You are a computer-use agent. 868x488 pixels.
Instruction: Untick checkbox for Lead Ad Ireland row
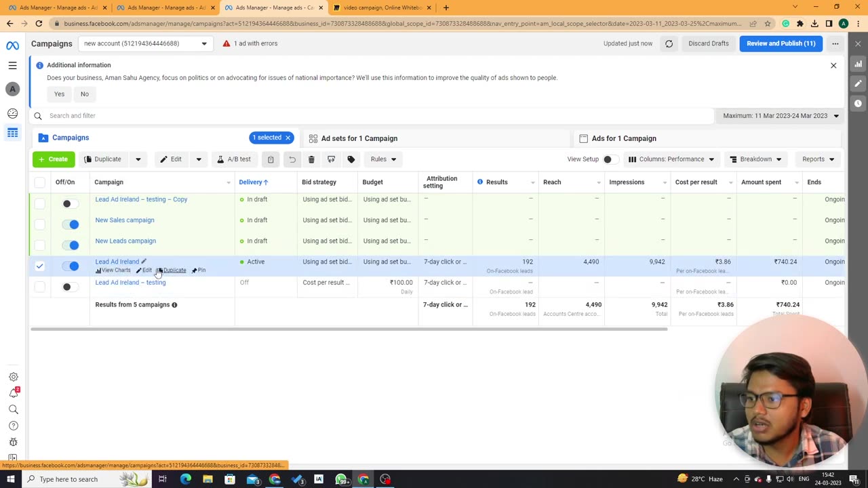tap(40, 266)
